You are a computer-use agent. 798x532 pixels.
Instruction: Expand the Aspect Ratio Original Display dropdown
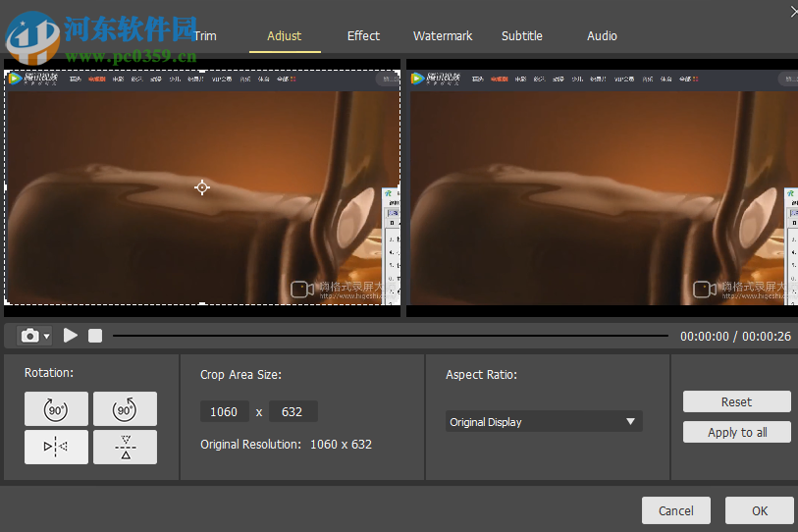544,421
